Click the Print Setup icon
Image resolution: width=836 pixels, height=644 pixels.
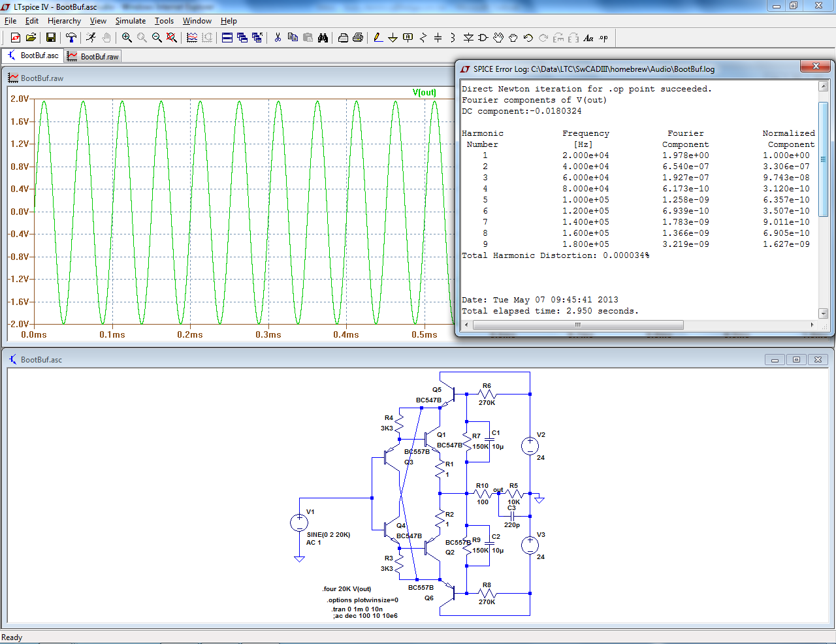(x=343, y=38)
